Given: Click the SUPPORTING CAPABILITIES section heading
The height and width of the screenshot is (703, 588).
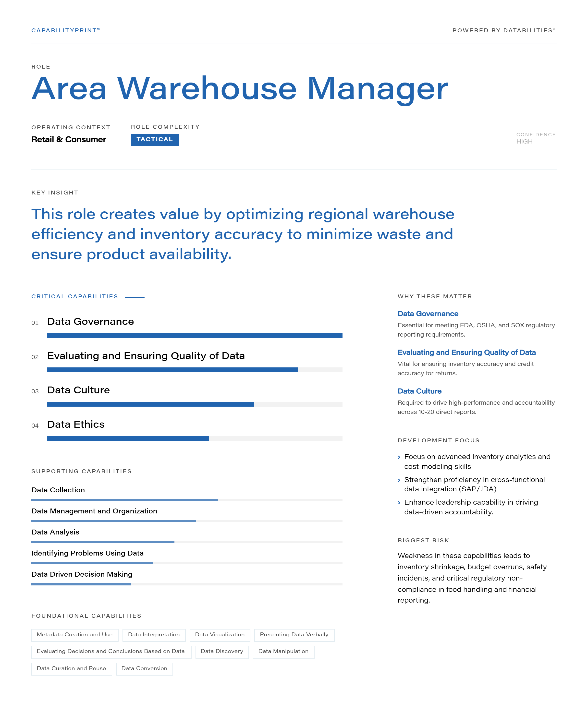Looking at the screenshot, I should click(81, 471).
